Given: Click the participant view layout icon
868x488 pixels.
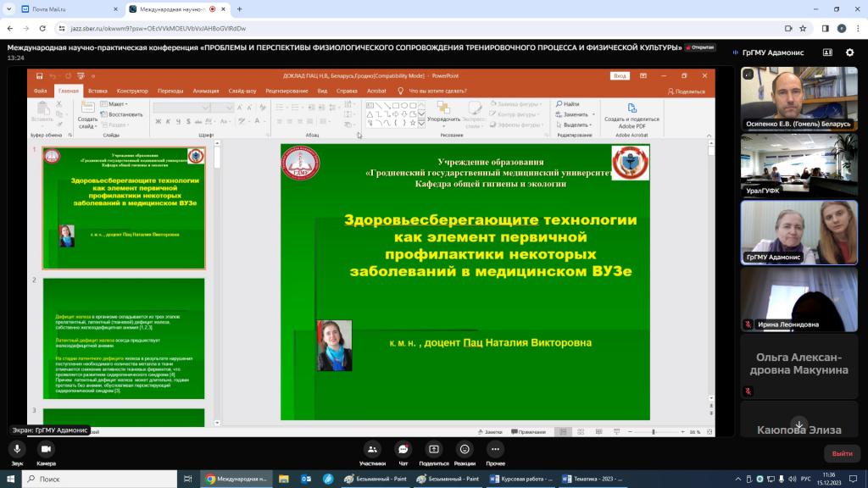Looking at the screenshot, I should tap(827, 53).
